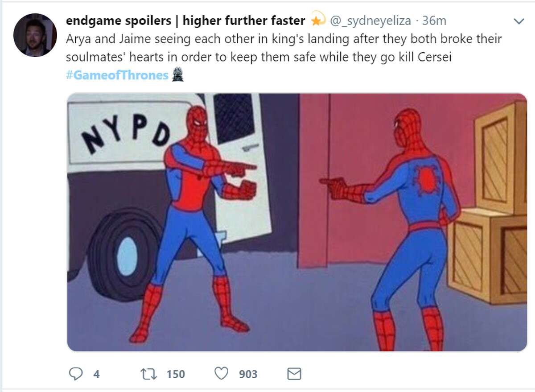The height and width of the screenshot is (392, 535).
Task: Open the tweet options chevron menu
Action: pyautogui.click(x=519, y=21)
